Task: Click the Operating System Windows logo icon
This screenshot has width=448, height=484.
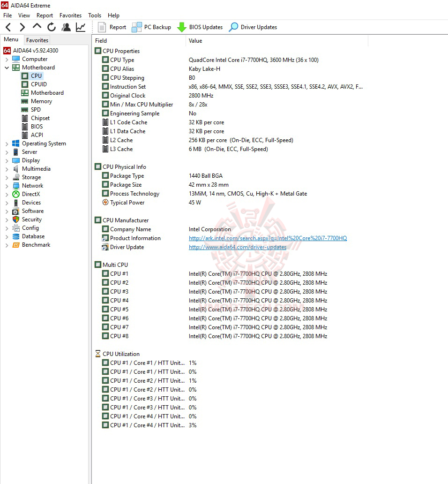Action: (x=16, y=143)
